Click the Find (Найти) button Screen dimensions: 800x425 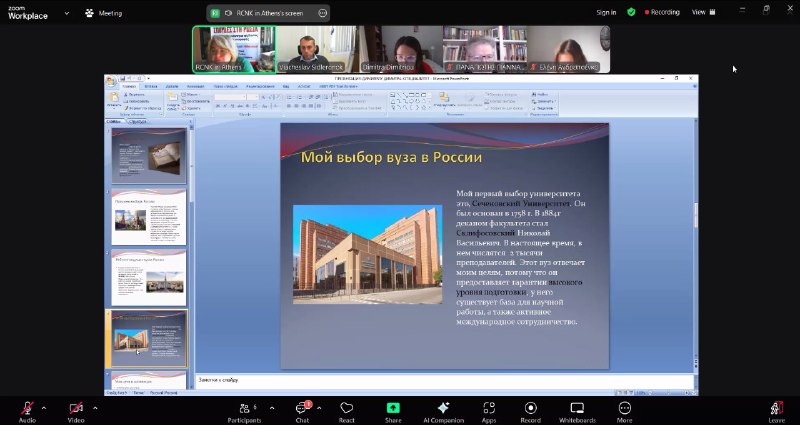click(x=540, y=94)
